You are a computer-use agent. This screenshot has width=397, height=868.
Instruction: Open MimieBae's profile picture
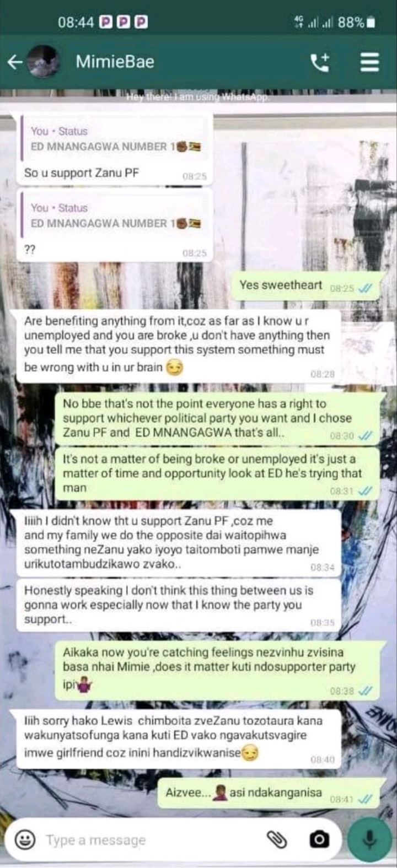click(43, 62)
